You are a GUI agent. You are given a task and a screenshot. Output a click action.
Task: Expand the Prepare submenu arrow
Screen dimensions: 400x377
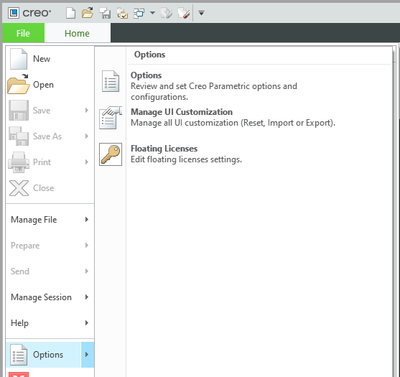coord(87,245)
